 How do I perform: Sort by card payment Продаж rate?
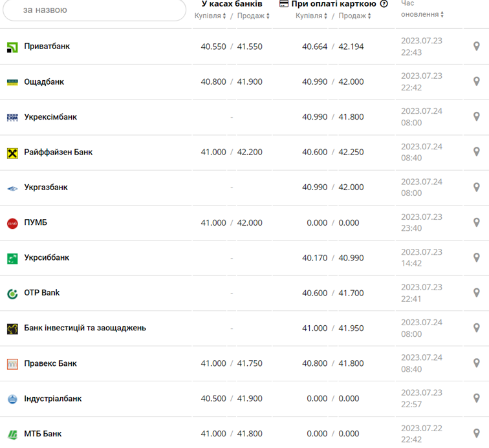coord(354,16)
